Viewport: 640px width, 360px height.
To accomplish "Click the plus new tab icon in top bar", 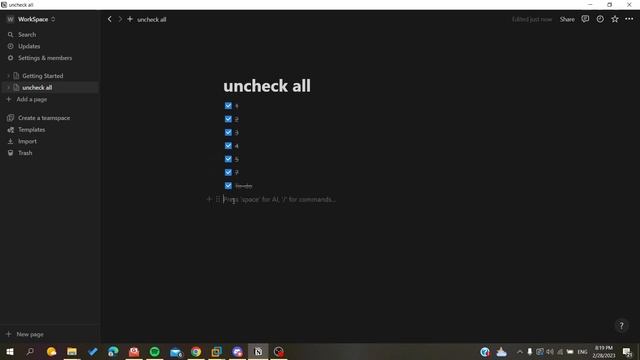I will pos(130,19).
